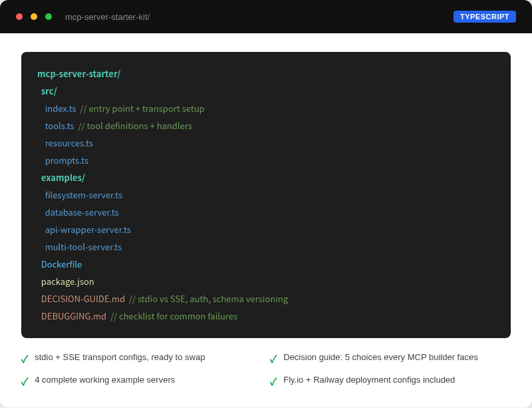The width and height of the screenshot is (532, 408).
Task: Toggle the 4 complete working example servers checkmark
Action: [x=25, y=381]
